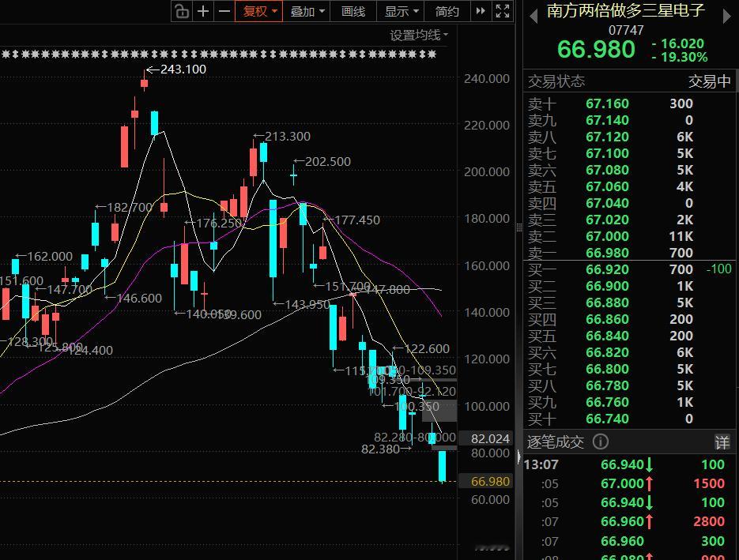Click the trade with 1500 volume

click(630, 483)
